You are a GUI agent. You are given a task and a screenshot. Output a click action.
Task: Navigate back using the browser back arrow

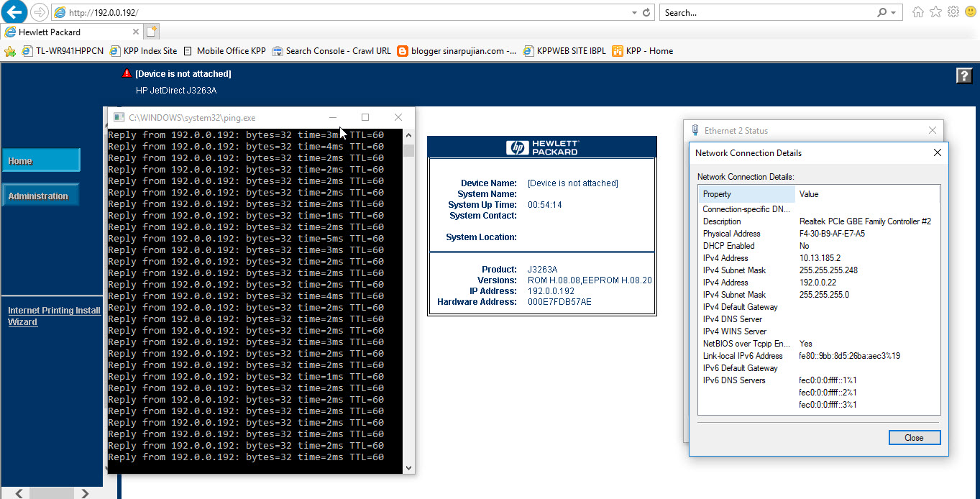14,12
